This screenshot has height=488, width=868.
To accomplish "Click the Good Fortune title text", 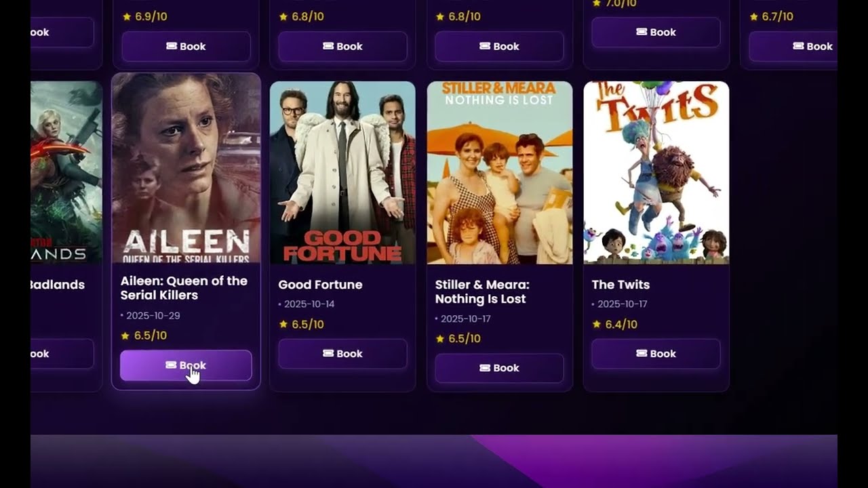I will [320, 285].
